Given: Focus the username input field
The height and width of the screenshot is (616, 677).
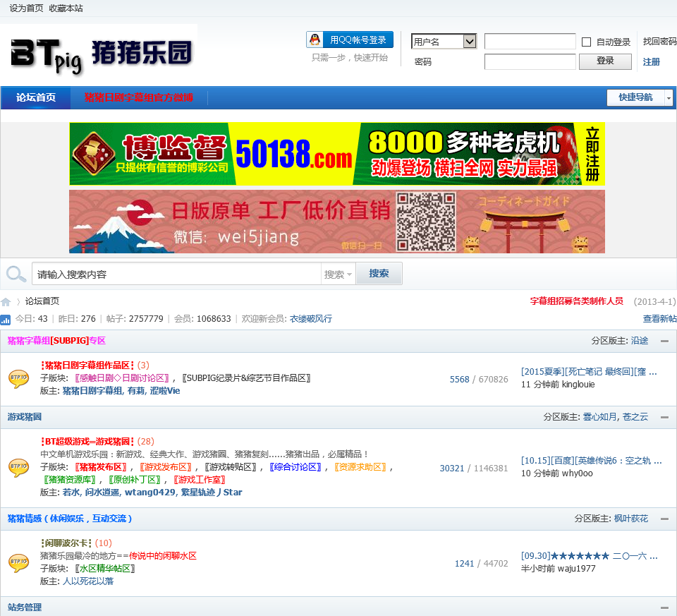Looking at the screenshot, I should click(x=530, y=42).
